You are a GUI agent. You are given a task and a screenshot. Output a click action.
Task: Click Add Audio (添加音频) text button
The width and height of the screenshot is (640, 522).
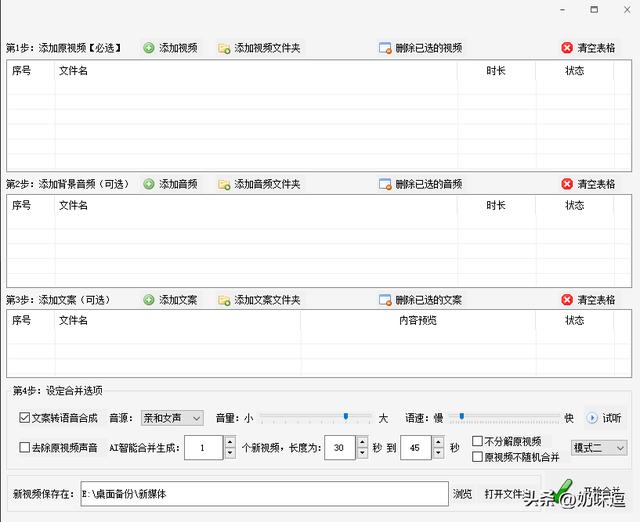pyautogui.click(x=178, y=184)
